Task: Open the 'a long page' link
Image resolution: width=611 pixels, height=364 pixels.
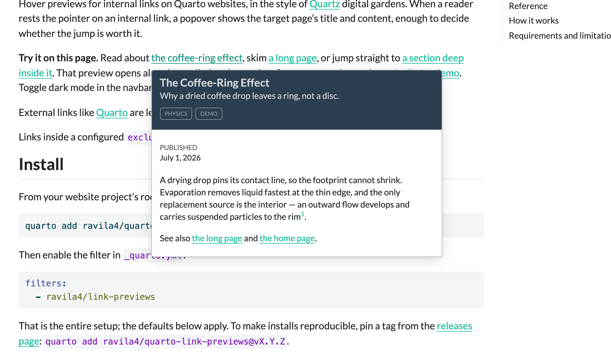Action: point(292,58)
